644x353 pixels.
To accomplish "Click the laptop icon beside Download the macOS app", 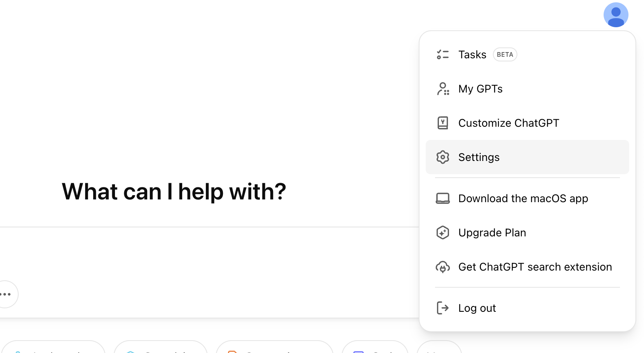I will click(x=442, y=198).
